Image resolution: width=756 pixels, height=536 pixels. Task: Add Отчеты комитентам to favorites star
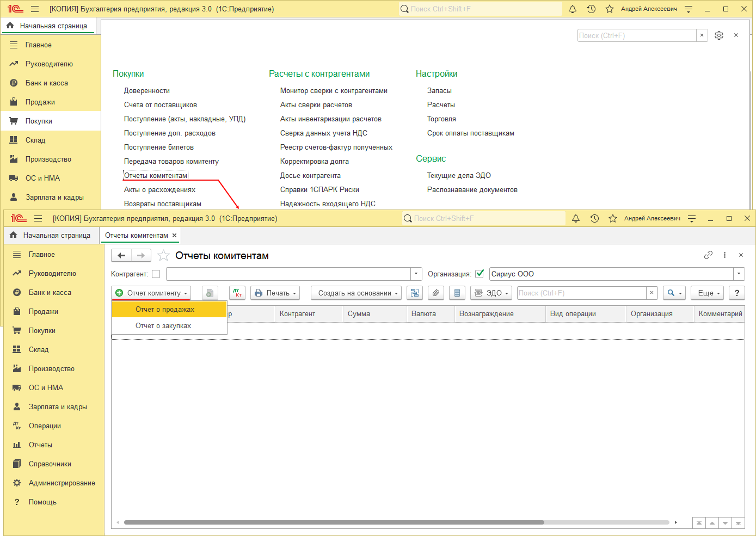point(163,255)
